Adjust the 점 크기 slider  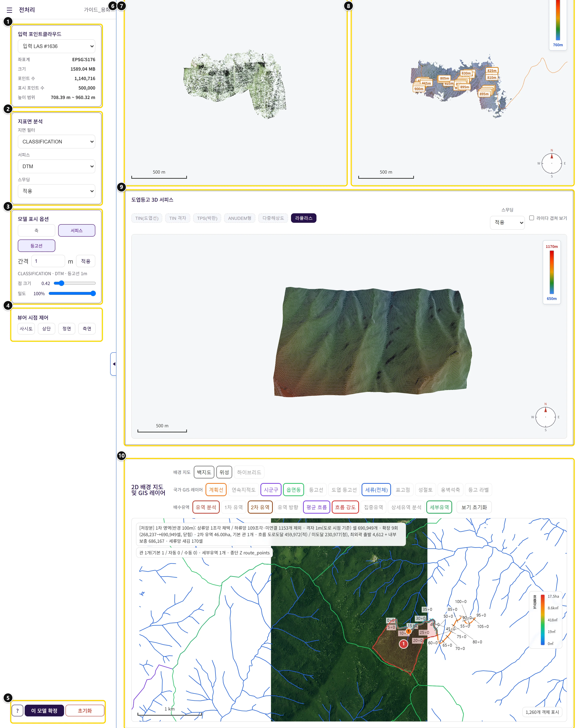[x=75, y=283]
